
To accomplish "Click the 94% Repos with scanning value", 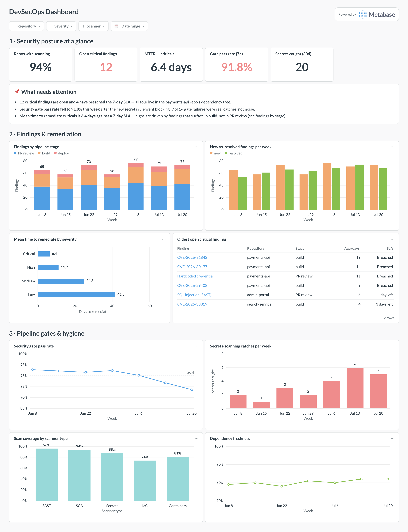I will [41, 67].
